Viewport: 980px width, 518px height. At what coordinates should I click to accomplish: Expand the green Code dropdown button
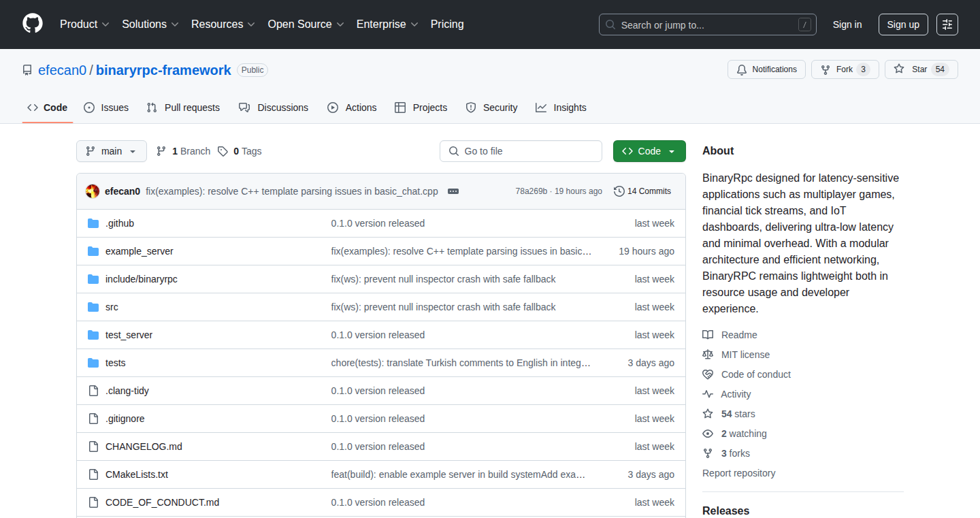(649, 151)
